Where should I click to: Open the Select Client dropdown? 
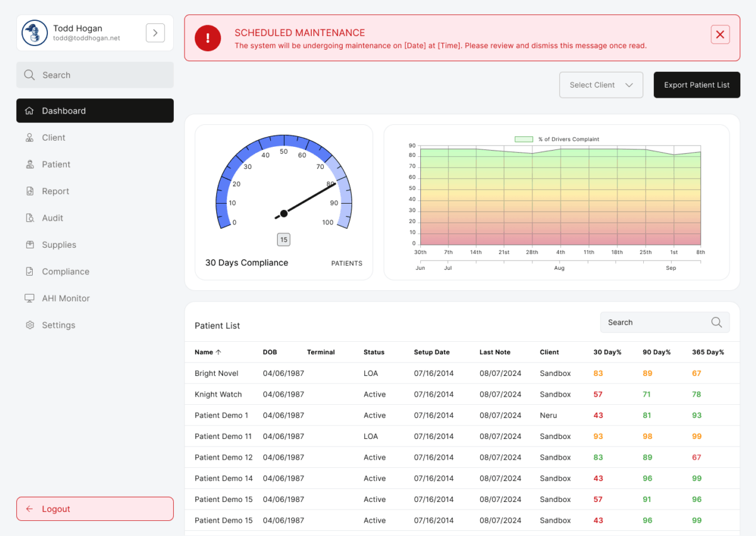(601, 85)
